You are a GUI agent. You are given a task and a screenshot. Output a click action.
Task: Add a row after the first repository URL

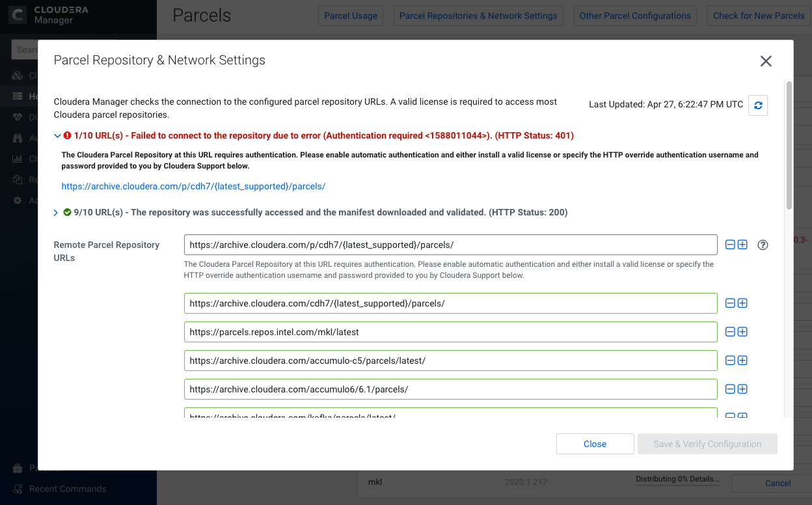(x=742, y=245)
